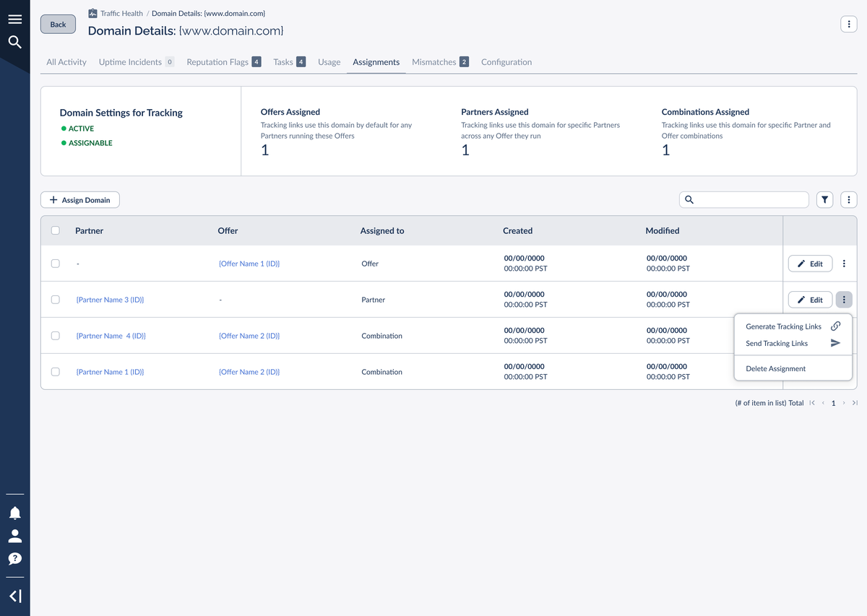Image resolution: width=867 pixels, height=616 pixels.
Task: Choose Generate Tracking Links from the menu
Action: click(x=793, y=326)
